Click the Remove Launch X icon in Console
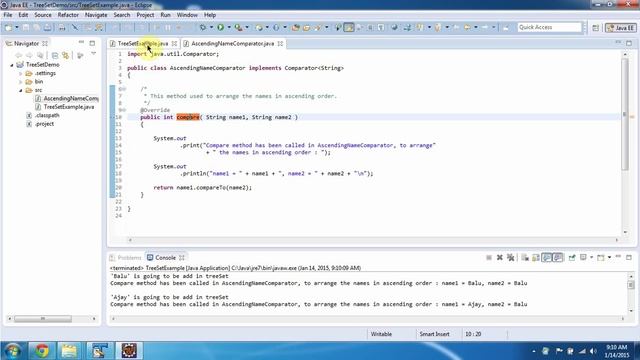The image size is (640, 360). (500, 258)
